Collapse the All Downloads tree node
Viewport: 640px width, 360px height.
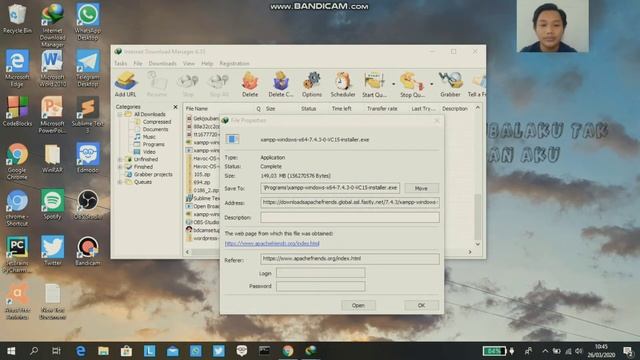120,114
